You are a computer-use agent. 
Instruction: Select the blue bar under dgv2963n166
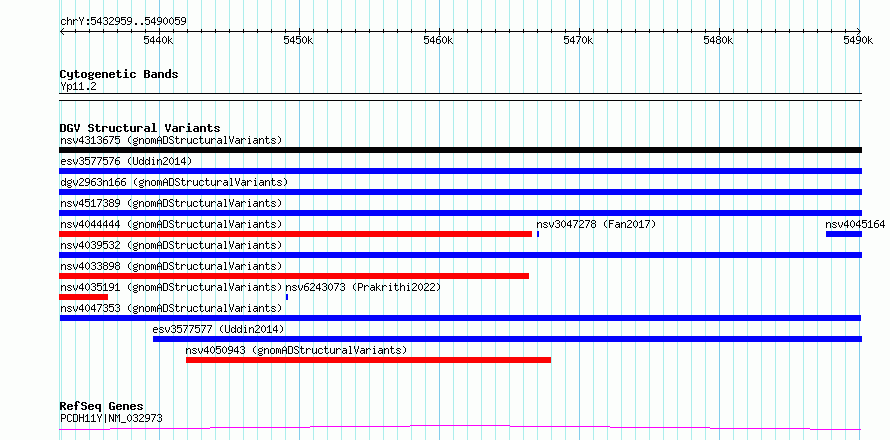coord(461,192)
